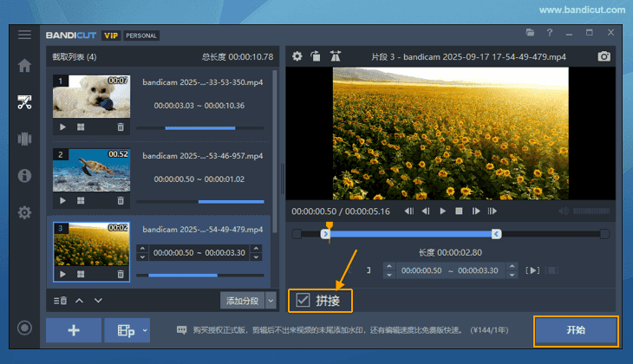Screen dimensions: 633x364
Task: Open sidebar settings gear
Action: (x=24, y=212)
